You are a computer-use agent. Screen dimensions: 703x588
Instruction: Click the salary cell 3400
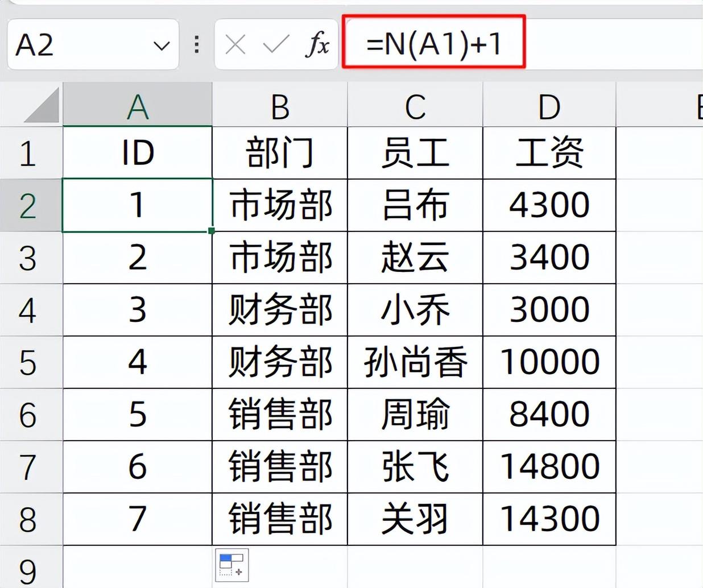(x=549, y=258)
